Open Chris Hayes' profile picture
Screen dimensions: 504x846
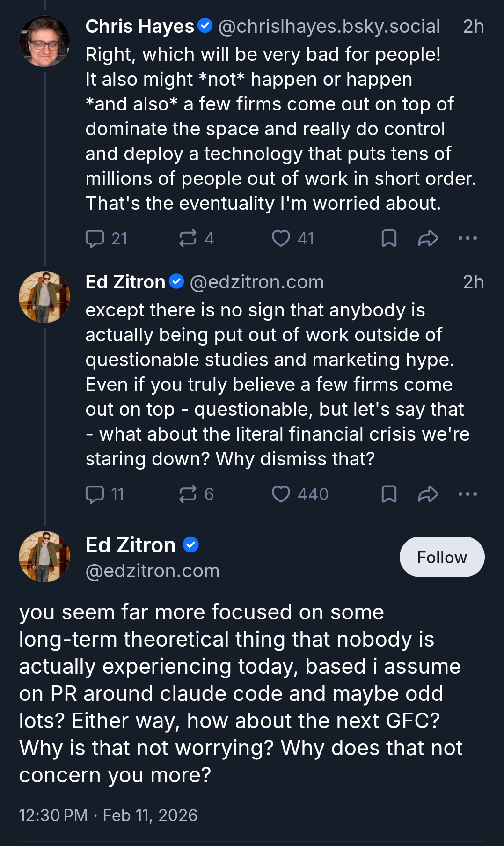point(44,41)
